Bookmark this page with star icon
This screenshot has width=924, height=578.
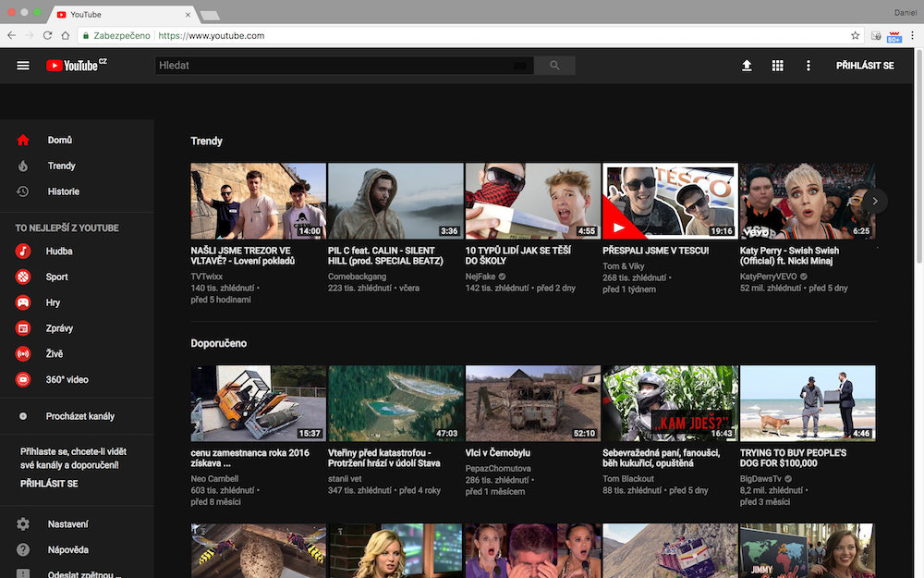coord(855,35)
